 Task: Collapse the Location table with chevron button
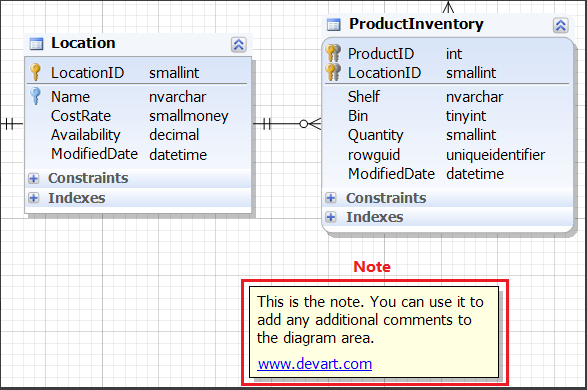pyautogui.click(x=238, y=45)
